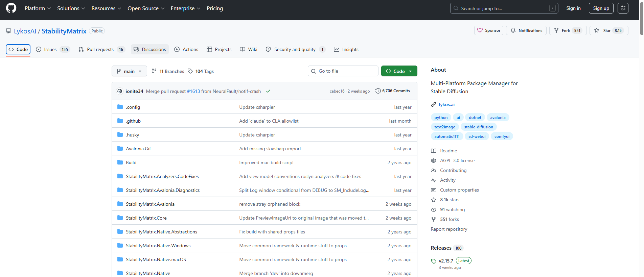Click the StabilityMatrix.Core folder icon
This screenshot has width=644, height=277.
(x=120, y=218)
